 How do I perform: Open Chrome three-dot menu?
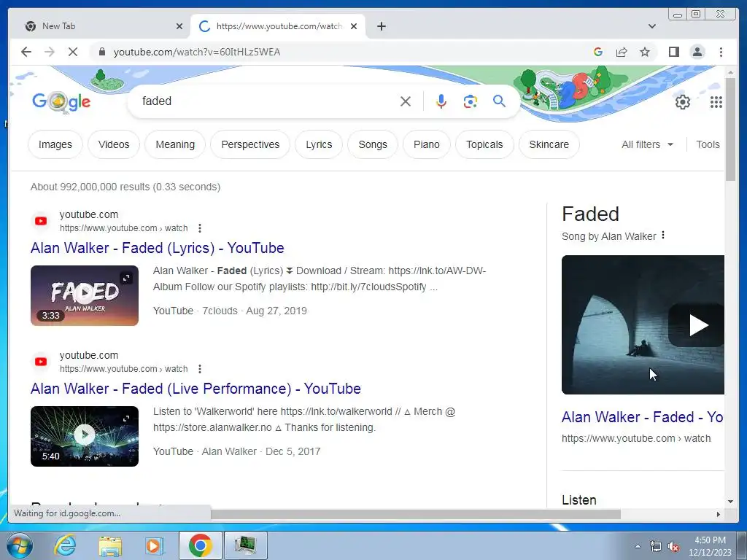tap(721, 52)
